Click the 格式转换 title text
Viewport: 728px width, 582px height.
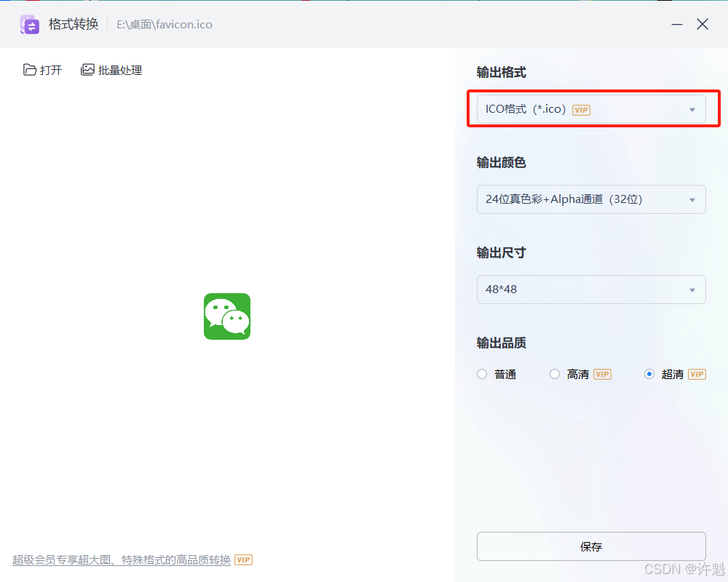74,24
